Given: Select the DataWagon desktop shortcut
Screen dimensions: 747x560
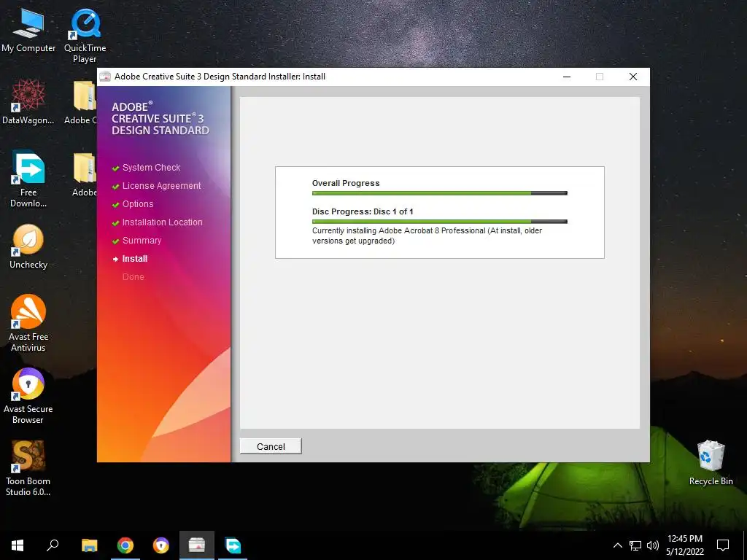Looking at the screenshot, I should [28, 101].
